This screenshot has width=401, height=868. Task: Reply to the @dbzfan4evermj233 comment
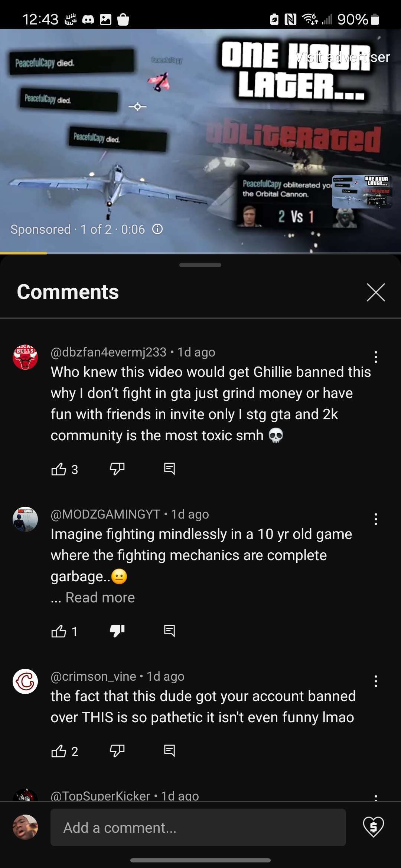click(x=169, y=469)
